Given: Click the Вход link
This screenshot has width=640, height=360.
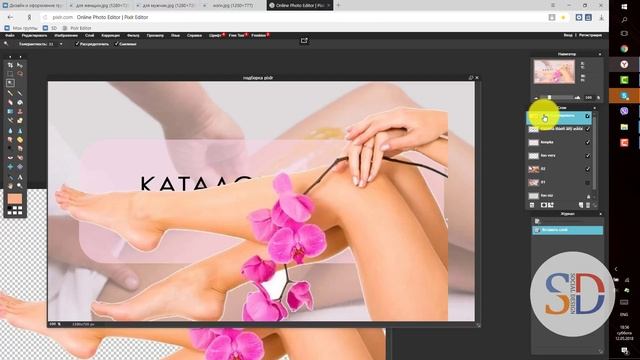Looking at the screenshot, I should pyautogui.click(x=568, y=36).
